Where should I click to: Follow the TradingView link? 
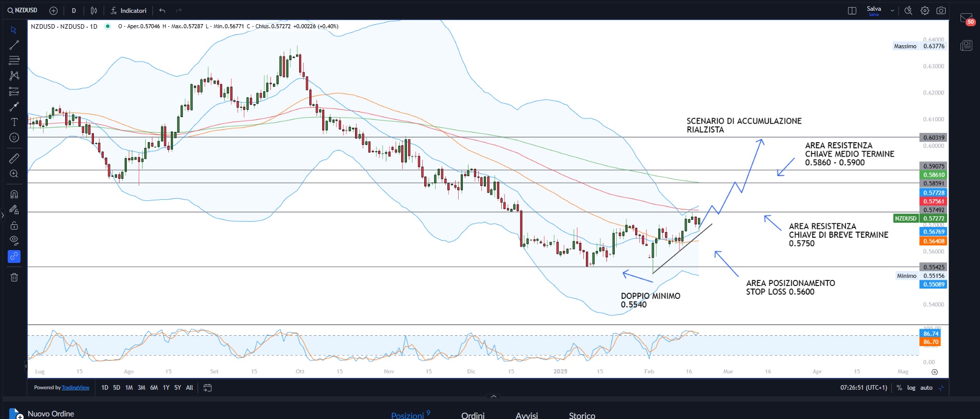click(x=75, y=388)
